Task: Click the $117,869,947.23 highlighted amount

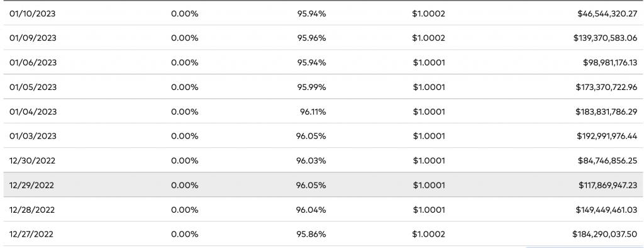Action: (x=608, y=186)
